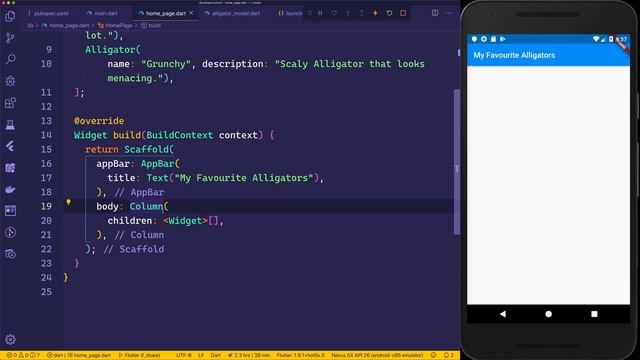The height and width of the screenshot is (360, 640).
Task: Open the editor more actions menu
Action: pos(449,13)
